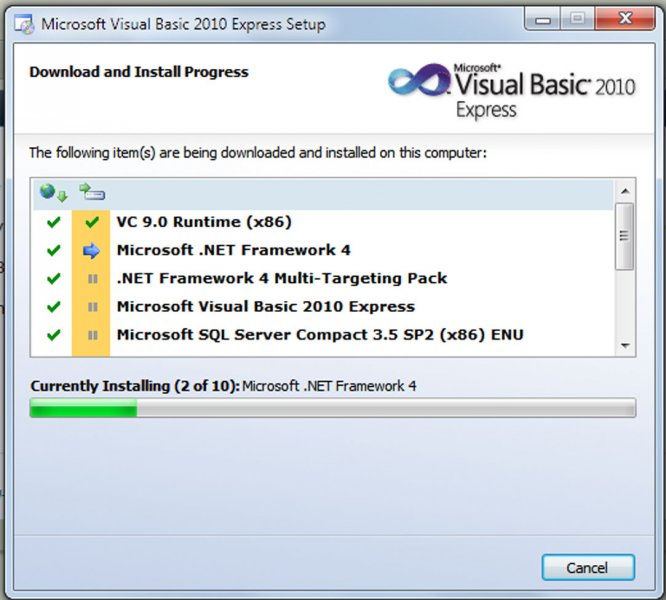The image size is (666, 600).
Task: Click pause icon for Multi-Targeting Pack
Action: (x=93, y=279)
